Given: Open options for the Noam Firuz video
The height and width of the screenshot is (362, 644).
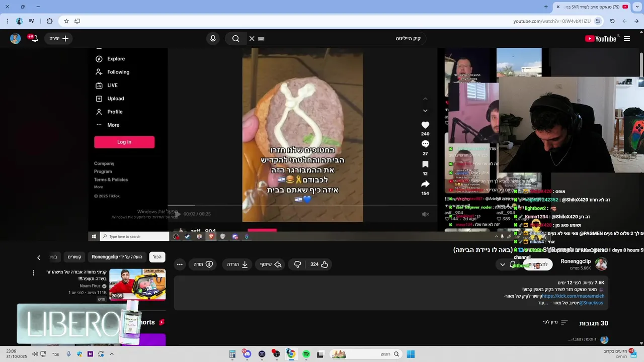Looking at the screenshot, I should [x=34, y=273].
